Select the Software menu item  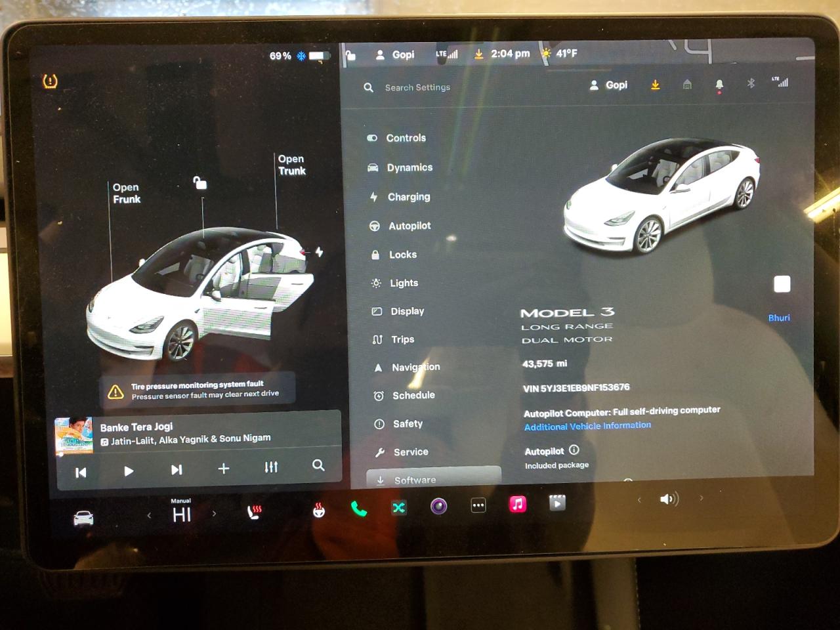434,477
